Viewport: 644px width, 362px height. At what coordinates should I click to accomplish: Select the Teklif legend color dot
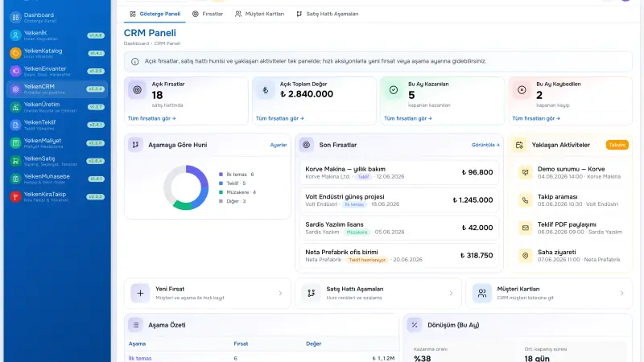coord(221,183)
